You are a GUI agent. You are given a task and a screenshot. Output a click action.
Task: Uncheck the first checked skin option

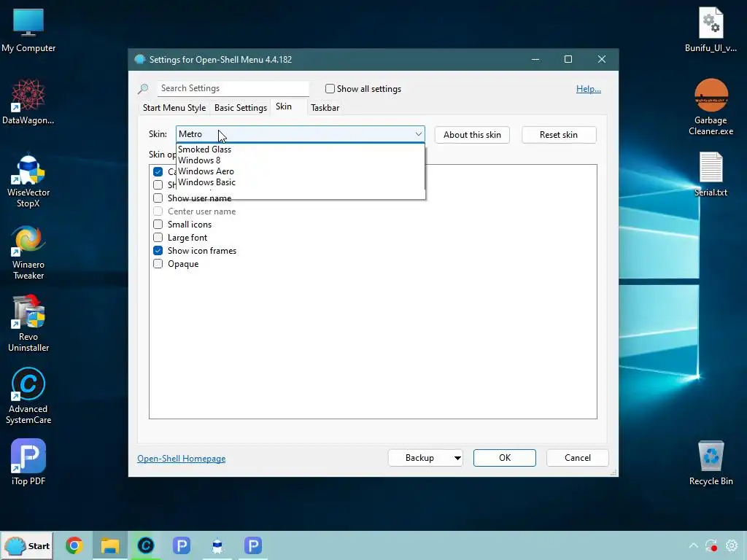[158, 171]
